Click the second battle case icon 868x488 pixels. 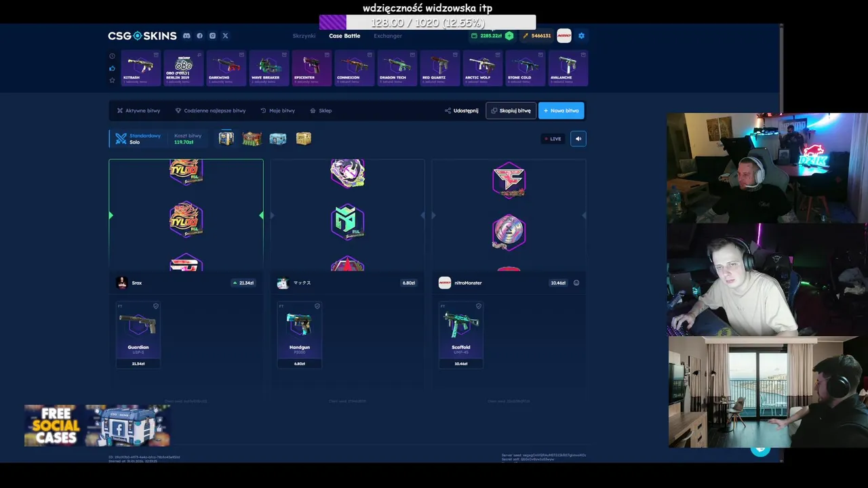[x=252, y=138]
